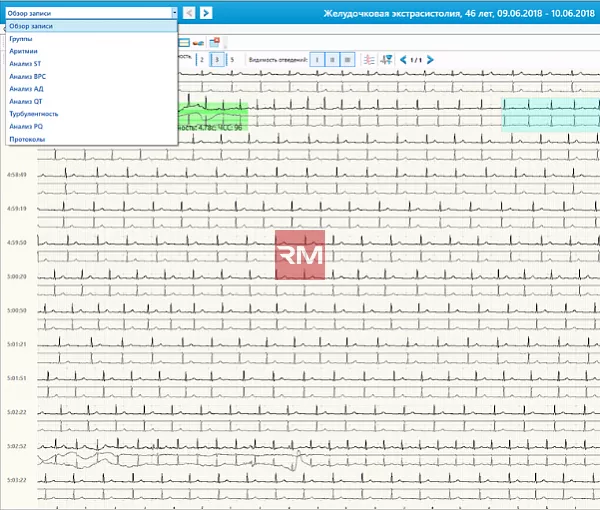Screen dimensions: 600x510
Task: Click the artifact spike in 5:02:52 strip
Action: (x=298, y=459)
